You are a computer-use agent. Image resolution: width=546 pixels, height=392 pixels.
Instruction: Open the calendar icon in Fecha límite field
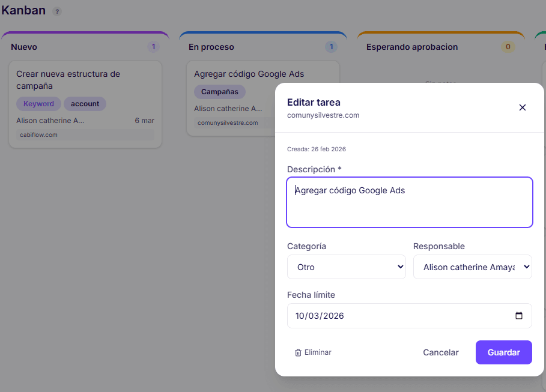pyautogui.click(x=519, y=316)
